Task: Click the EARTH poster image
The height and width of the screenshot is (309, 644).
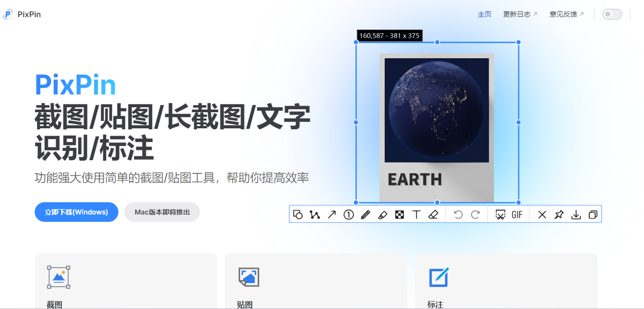Action: point(437,127)
